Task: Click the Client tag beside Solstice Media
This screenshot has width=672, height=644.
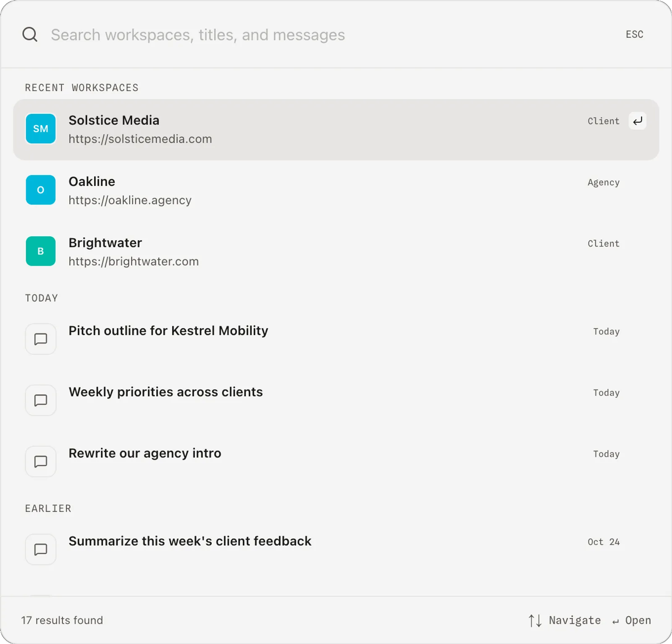Action: (603, 121)
